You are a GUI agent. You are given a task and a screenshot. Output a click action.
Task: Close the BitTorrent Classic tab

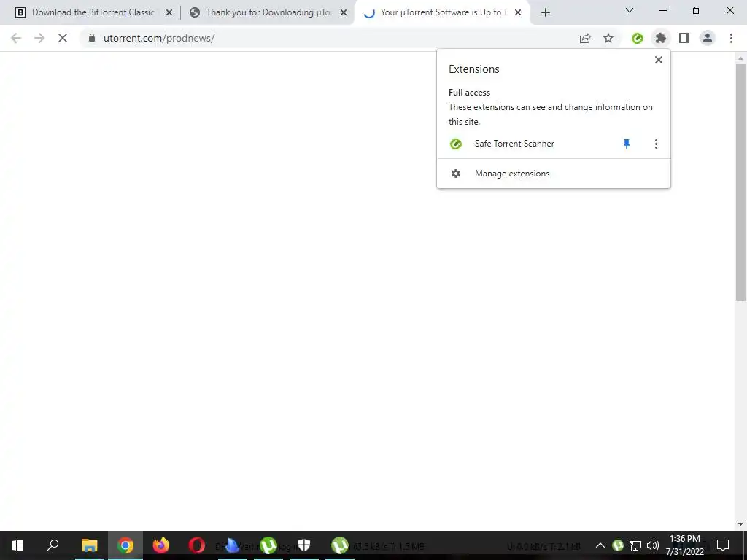pos(169,12)
